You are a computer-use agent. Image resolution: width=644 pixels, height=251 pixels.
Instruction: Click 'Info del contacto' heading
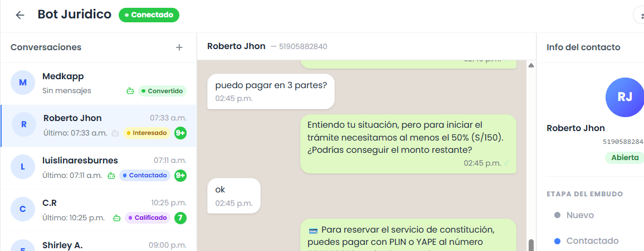click(583, 47)
